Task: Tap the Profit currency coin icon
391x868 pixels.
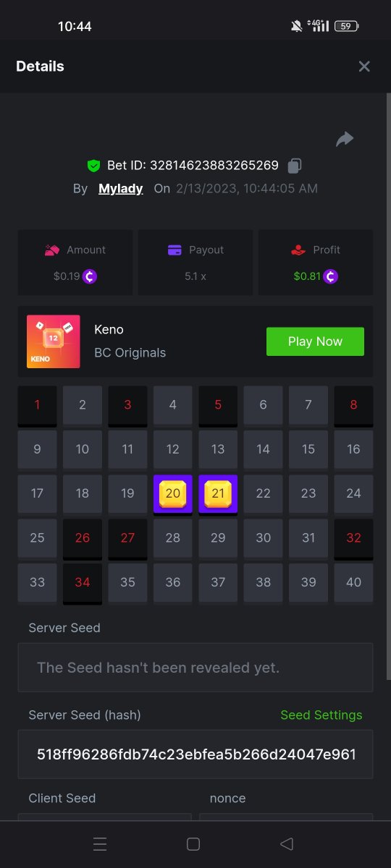Action: [x=330, y=276]
